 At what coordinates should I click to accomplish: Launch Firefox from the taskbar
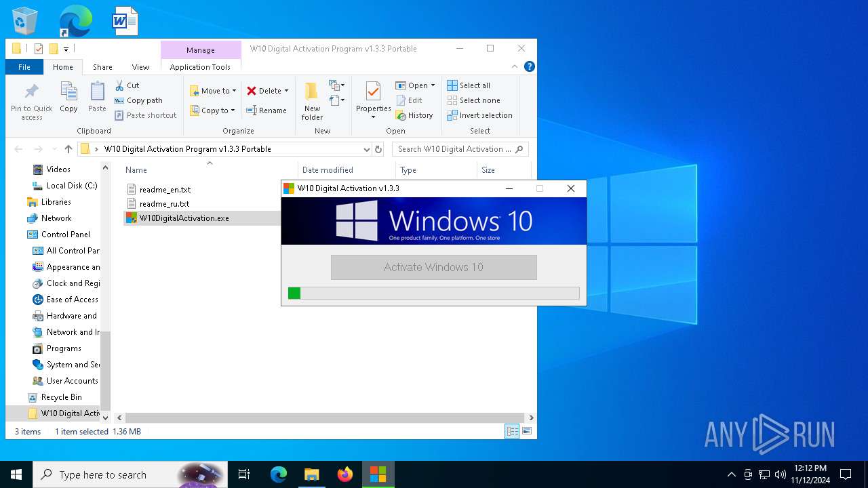click(x=345, y=474)
